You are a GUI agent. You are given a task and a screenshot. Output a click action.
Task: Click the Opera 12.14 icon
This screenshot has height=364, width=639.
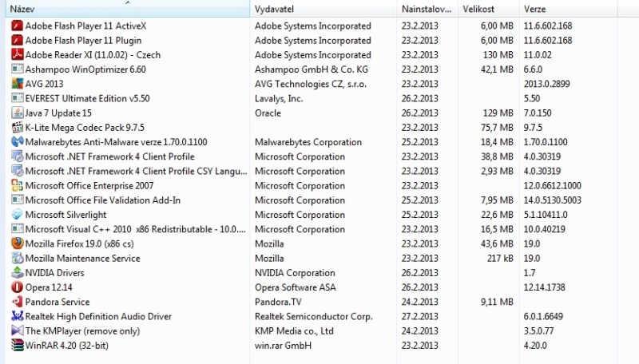[18, 287]
